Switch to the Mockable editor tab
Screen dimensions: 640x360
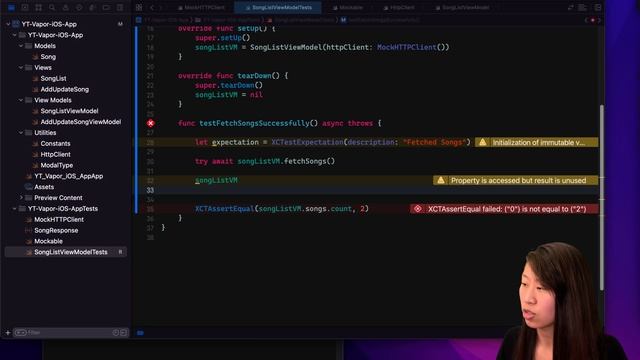coord(347,7)
